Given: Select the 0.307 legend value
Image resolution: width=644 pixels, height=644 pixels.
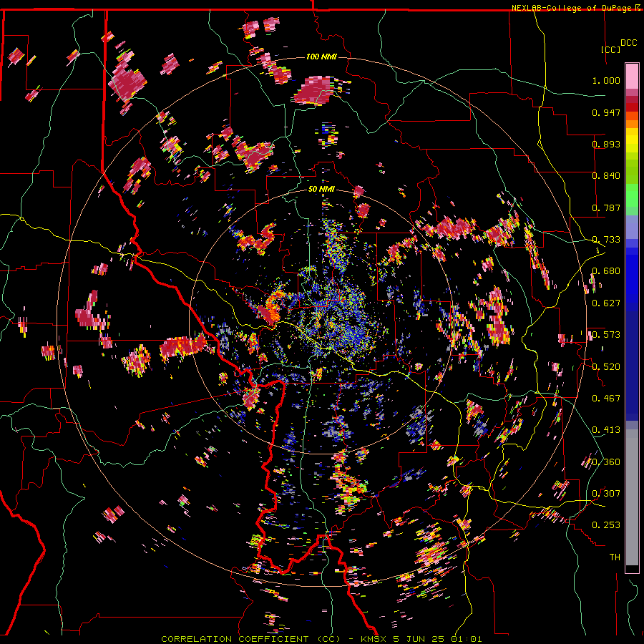Looking at the screenshot, I should point(606,494).
